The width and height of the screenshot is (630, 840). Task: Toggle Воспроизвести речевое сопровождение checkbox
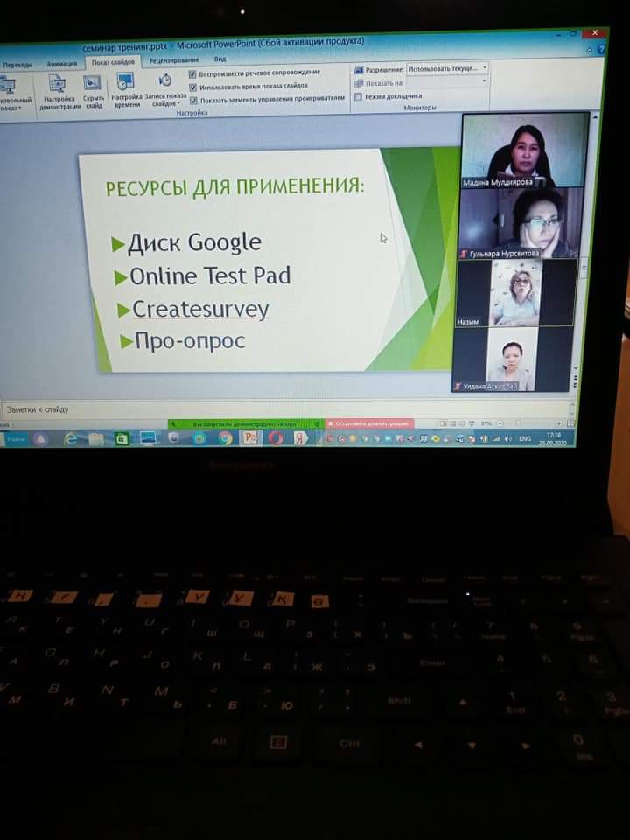click(x=192, y=73)
